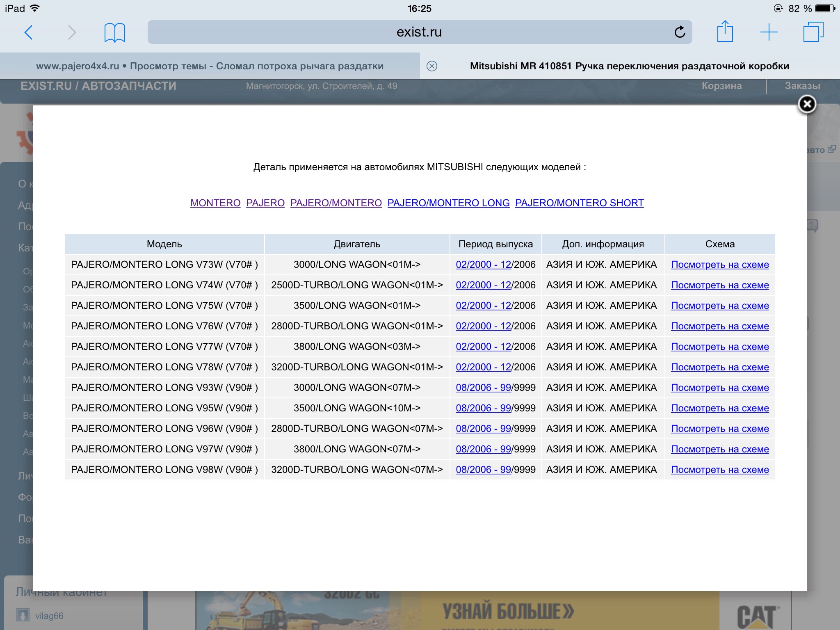Open the PAJERO model link
840x630 pixels.
(265, 203)
